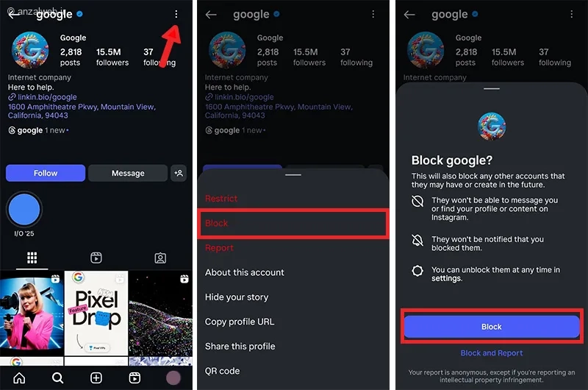Tap the create post plus icon
This screenshot has width=588, height=390.
point(96,377)
